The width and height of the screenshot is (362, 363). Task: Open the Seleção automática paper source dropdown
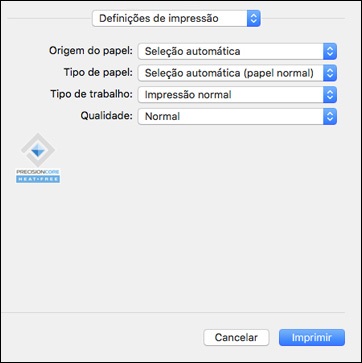[237, 51]
